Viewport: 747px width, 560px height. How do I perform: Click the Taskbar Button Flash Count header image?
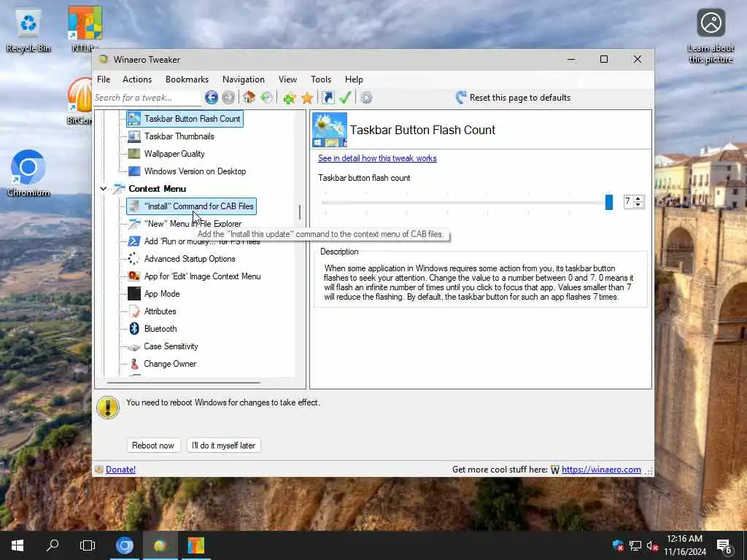[x=329, y=130]
